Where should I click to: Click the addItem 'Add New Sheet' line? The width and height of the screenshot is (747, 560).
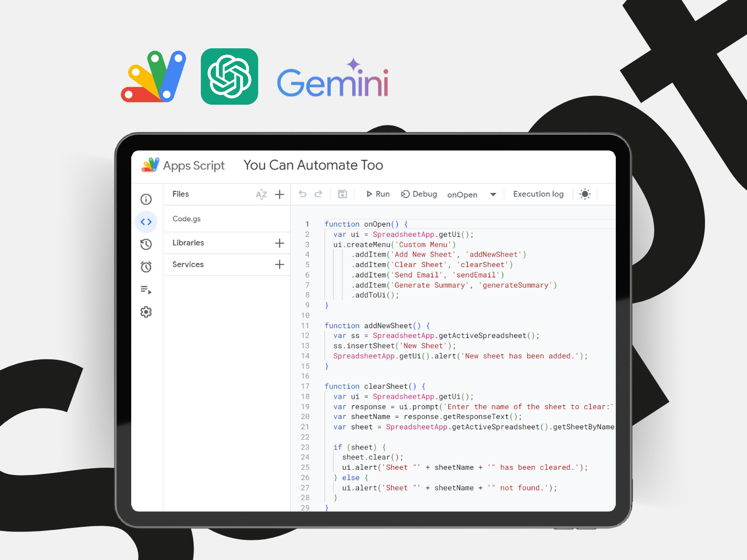click(x=438, y=255)
